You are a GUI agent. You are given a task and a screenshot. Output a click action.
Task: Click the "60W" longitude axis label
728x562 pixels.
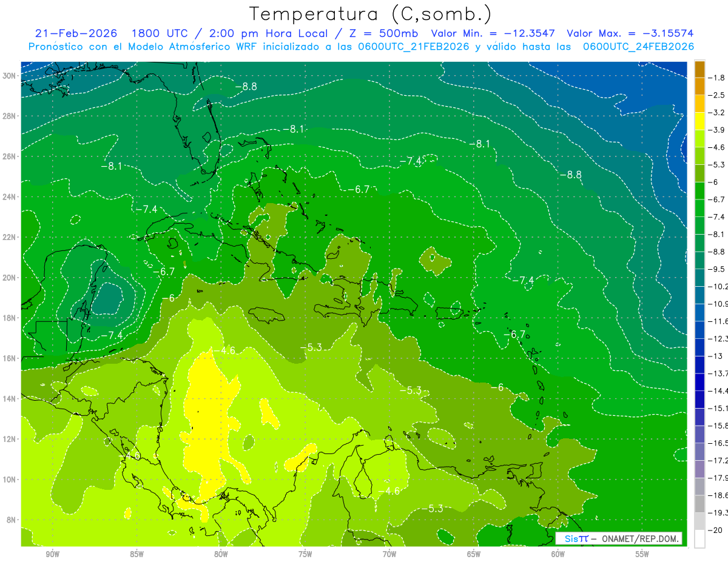pos(558,554)
